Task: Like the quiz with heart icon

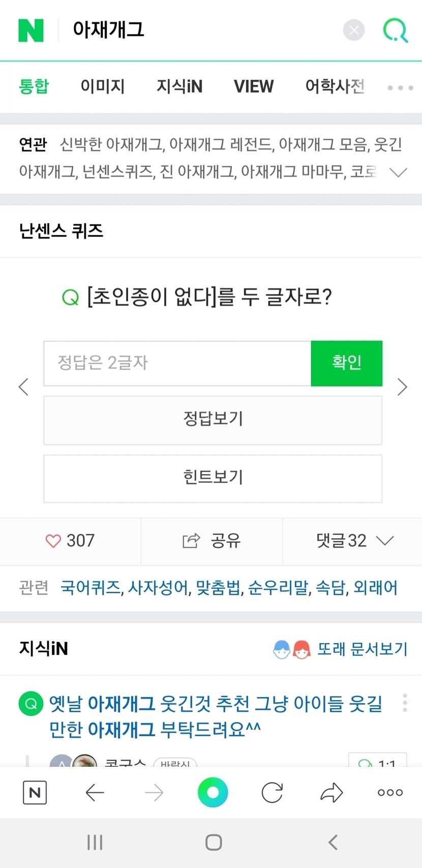Action: [x=53, y=540]
